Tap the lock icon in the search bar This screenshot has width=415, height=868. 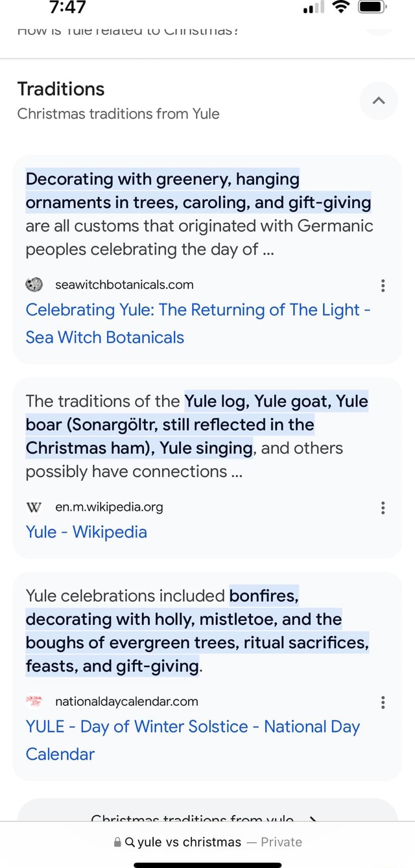(117, 841)
